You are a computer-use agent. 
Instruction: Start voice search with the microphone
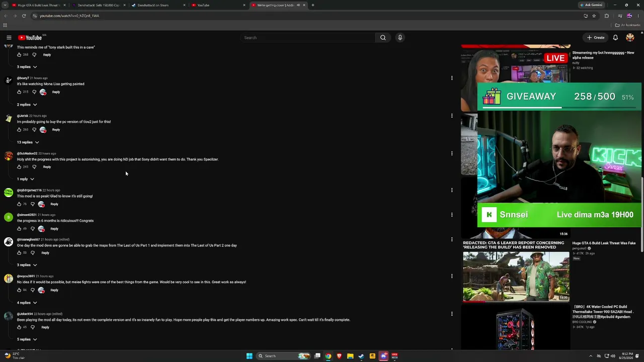[400, 38]
